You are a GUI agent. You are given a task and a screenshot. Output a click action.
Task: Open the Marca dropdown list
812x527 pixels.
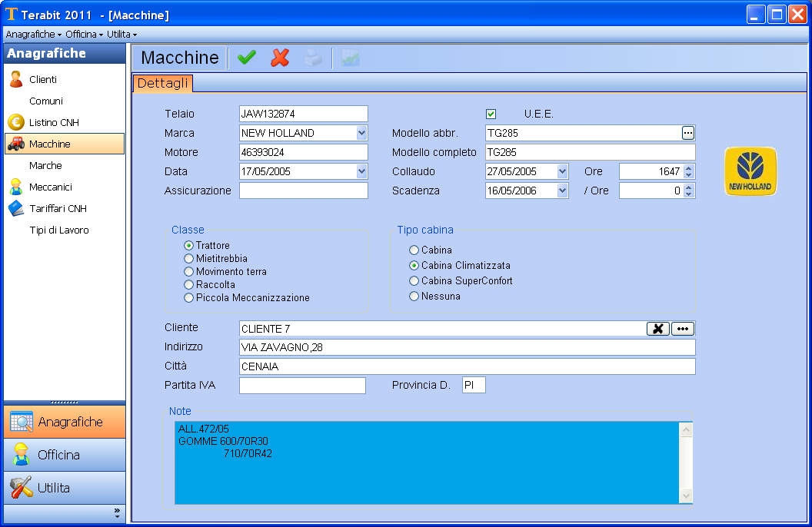[361, 133]
